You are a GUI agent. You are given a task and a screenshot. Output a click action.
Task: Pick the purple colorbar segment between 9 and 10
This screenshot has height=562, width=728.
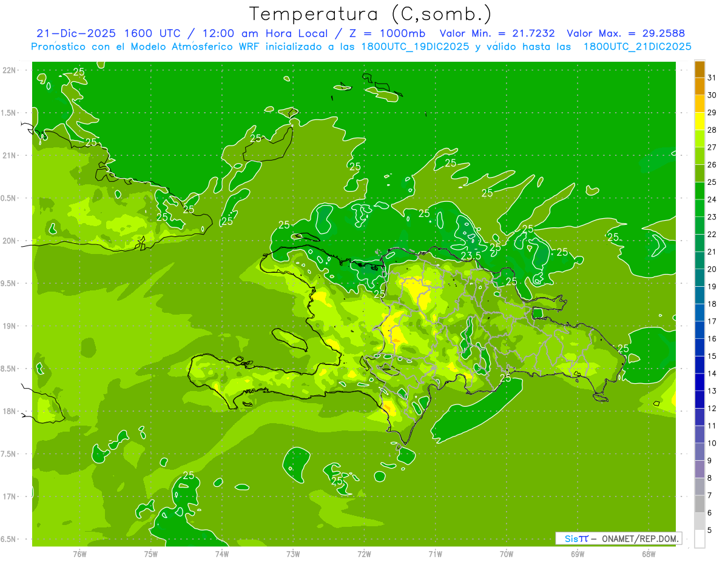(699, 452)
